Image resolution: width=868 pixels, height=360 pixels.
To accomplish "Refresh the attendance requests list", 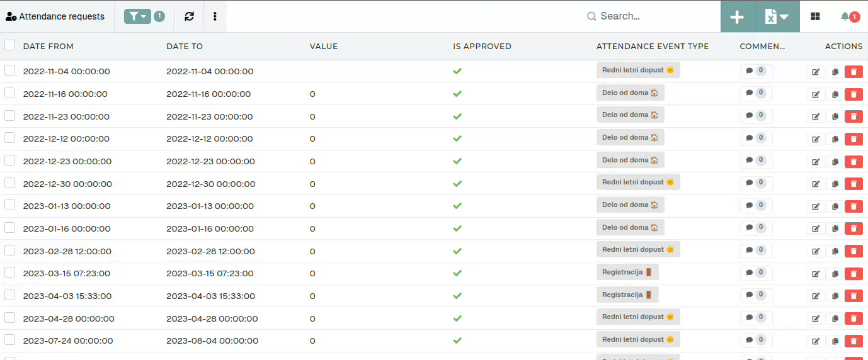I will coord(189,16).
